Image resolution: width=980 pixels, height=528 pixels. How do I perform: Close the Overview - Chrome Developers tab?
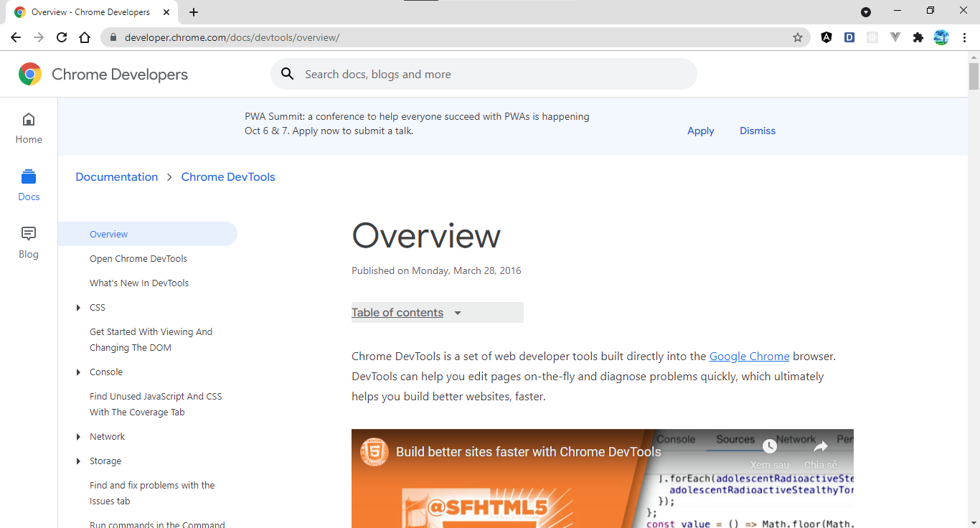tap(166, 12)
